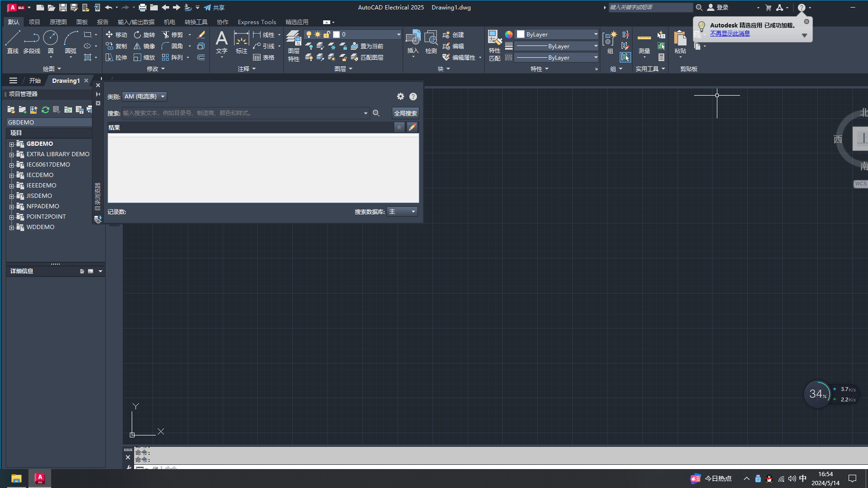Click the 不再显示此消息 link
Screen dimensions: 868x488
click(x=730, y=33)
